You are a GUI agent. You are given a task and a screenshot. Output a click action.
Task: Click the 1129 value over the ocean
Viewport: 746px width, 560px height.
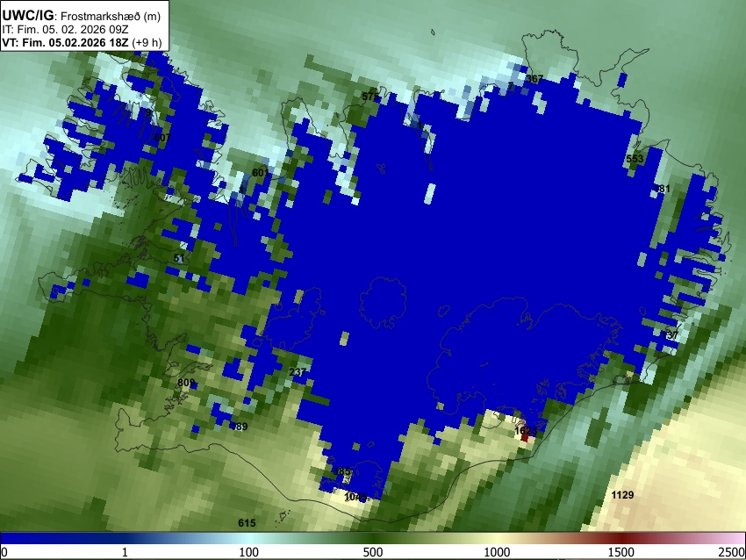[x=622, y=495]
